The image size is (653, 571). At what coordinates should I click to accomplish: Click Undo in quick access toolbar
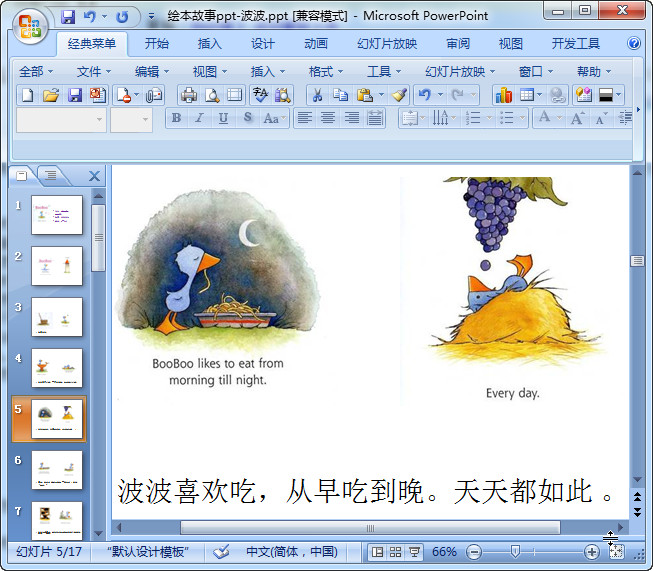point(90,17)
